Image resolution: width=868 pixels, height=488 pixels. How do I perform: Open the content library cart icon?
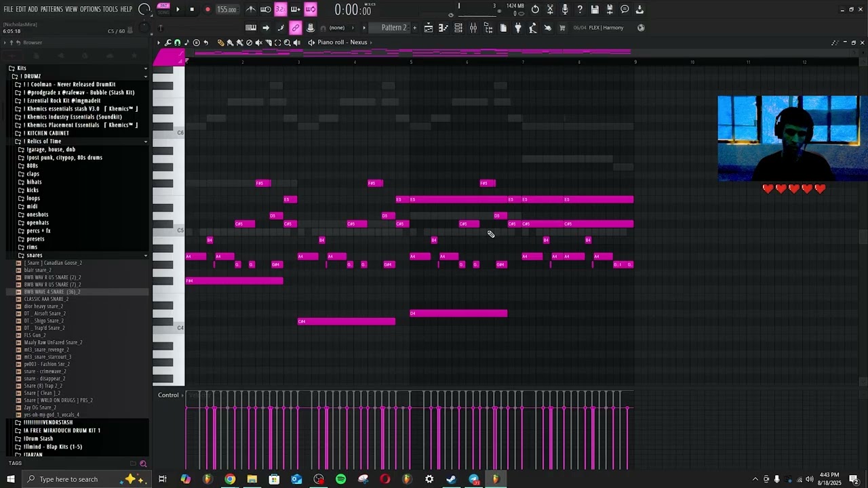pyautogui.click(x=562, y=28)
